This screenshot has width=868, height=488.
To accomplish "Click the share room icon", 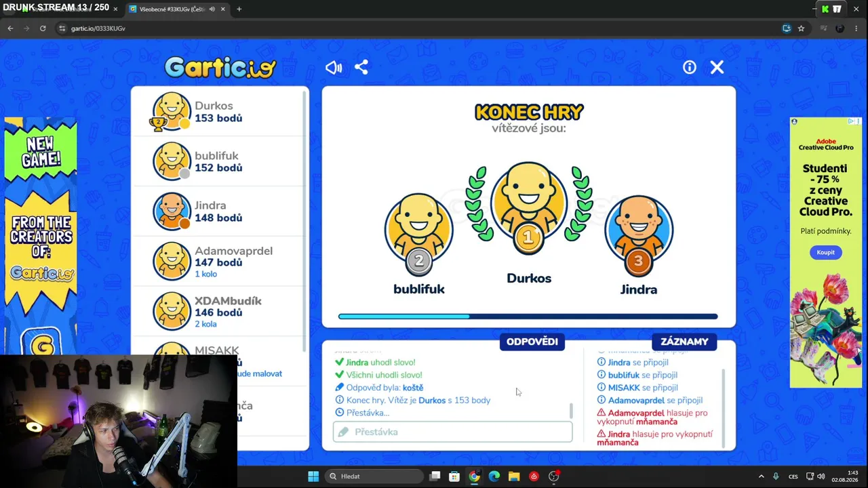I will (x=361, y=67).
